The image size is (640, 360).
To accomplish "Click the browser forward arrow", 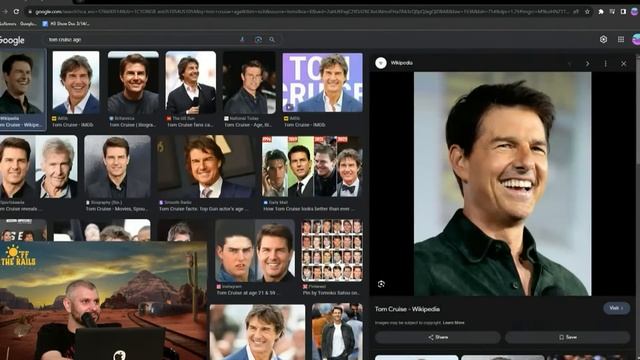I will [x=5, y=11].
